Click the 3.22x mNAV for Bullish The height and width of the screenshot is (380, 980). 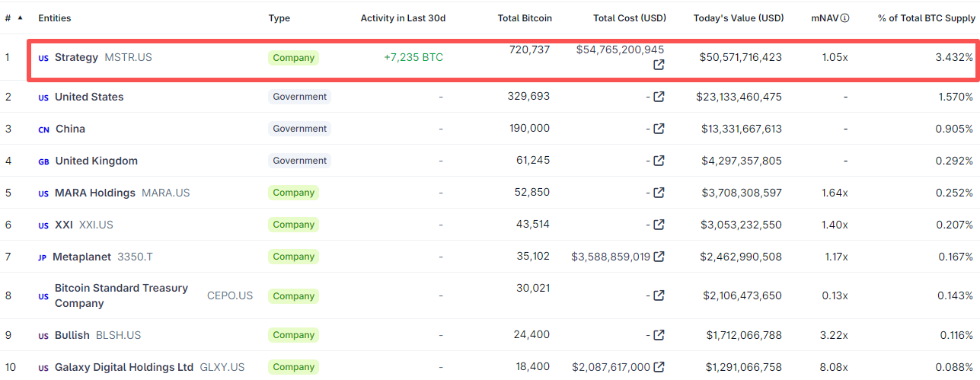(x=835, y=335)
